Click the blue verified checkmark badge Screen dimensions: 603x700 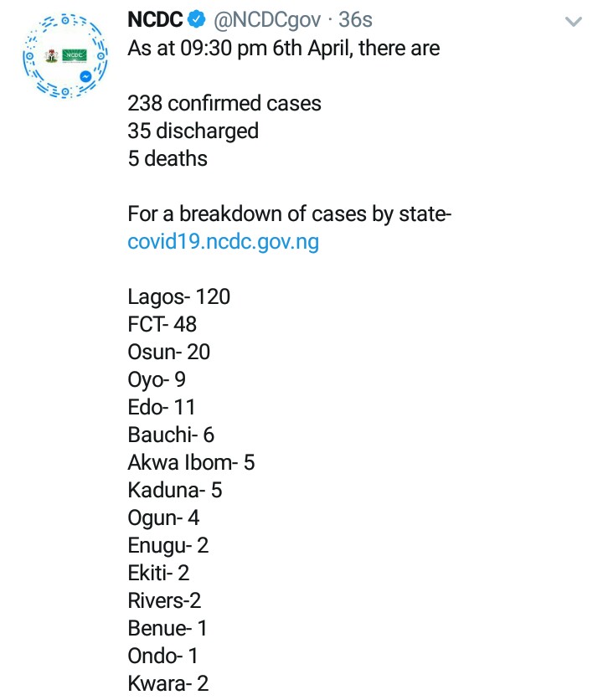195,21
